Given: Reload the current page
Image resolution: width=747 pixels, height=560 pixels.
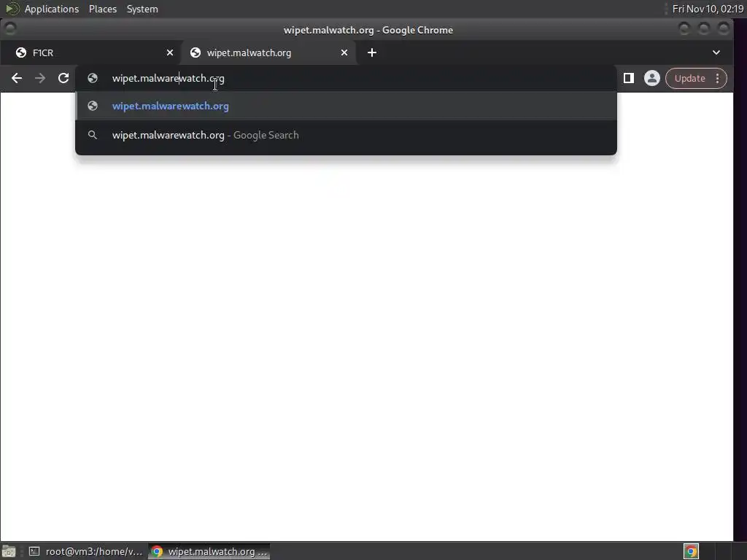Looking at the screenshot, I should [63, 78].
